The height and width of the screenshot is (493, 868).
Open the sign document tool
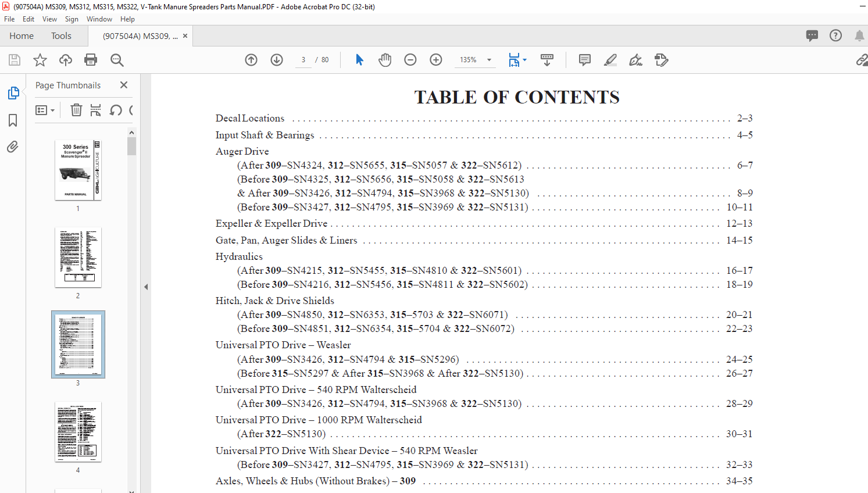[636, 60]
